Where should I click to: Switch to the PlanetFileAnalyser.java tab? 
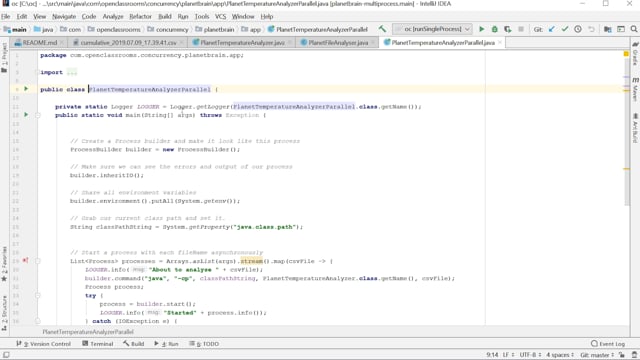coord(338,42)
